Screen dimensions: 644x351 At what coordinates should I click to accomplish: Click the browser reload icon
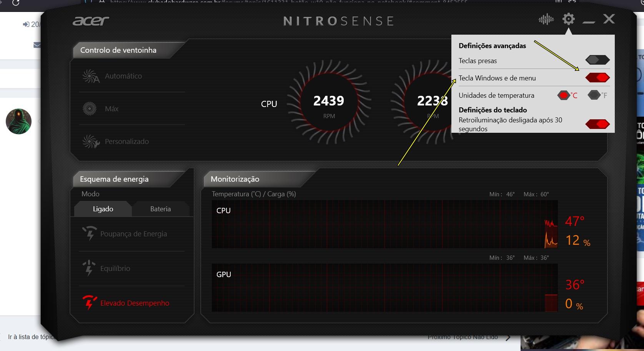[x=16, y=3]
